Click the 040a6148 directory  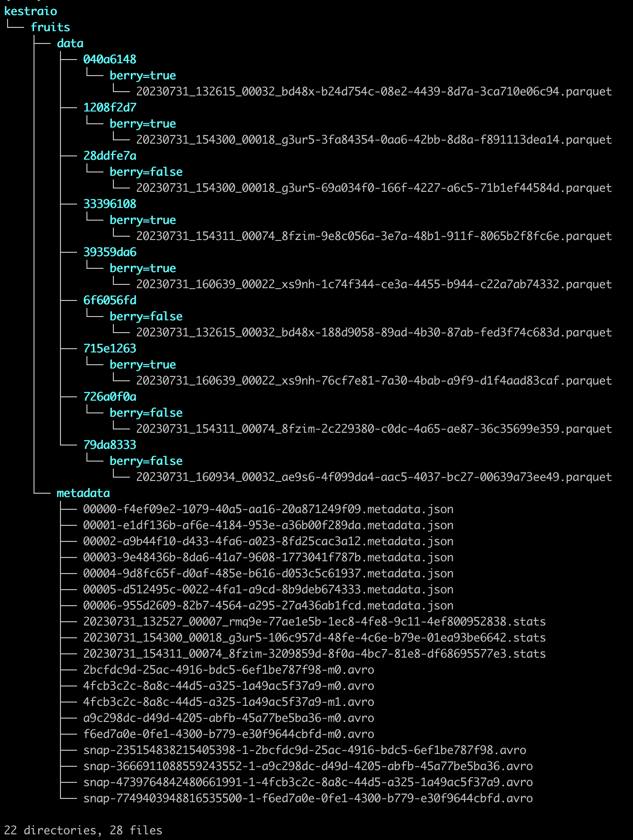(x=110, y=60)
